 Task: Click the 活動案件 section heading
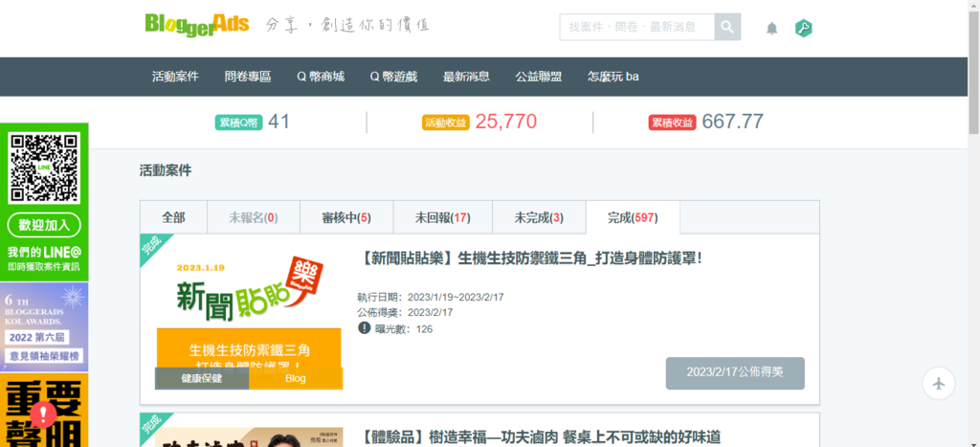[x=166, y=170]
